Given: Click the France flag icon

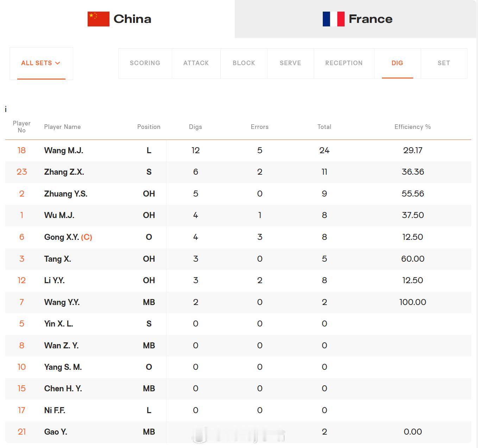Looking at the screenshot, I should point(334,19).
